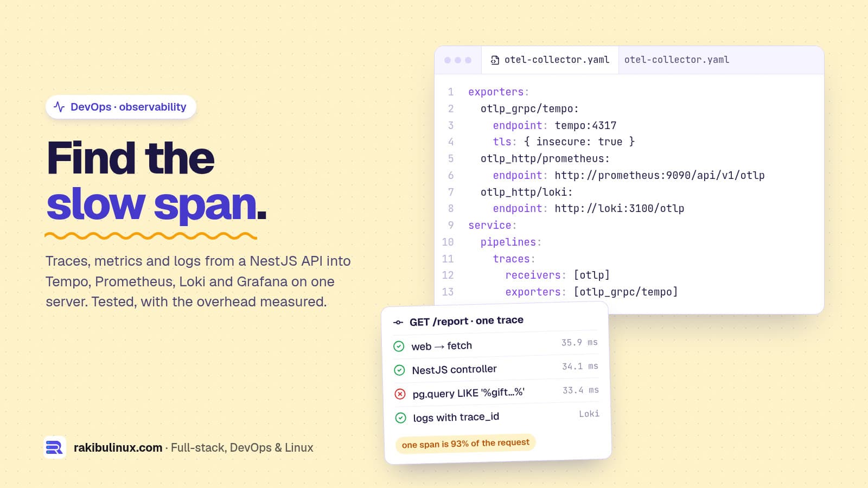The image size is (868, 488).
Task: Click the "tls: { insecure: true }" code line
Action: coord(564,142)
